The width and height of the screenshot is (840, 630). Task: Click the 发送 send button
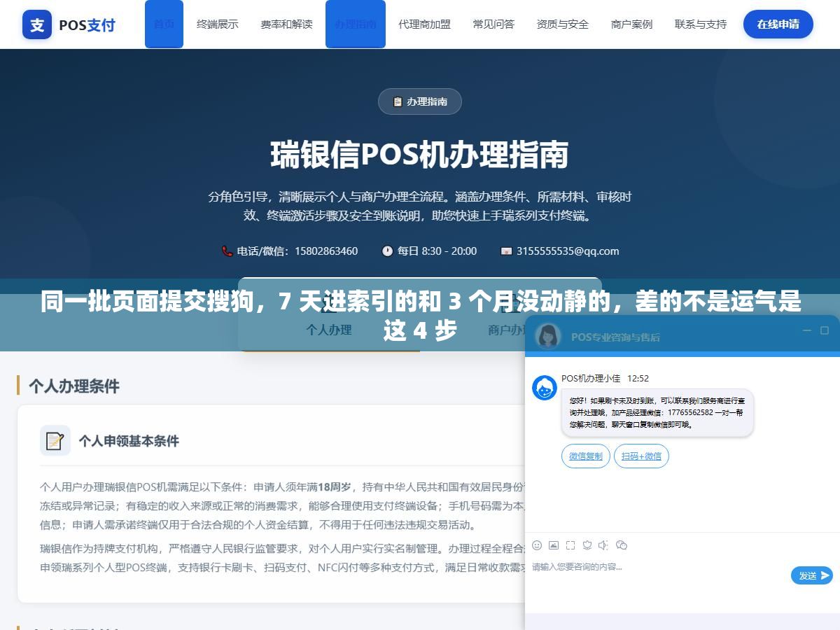pos(812,575)
